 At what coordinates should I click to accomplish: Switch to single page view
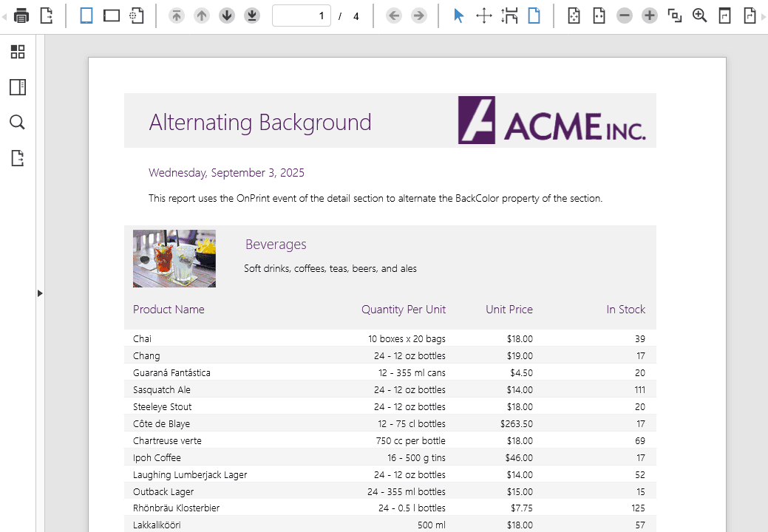pyautogui.click(x=534, y=16)
